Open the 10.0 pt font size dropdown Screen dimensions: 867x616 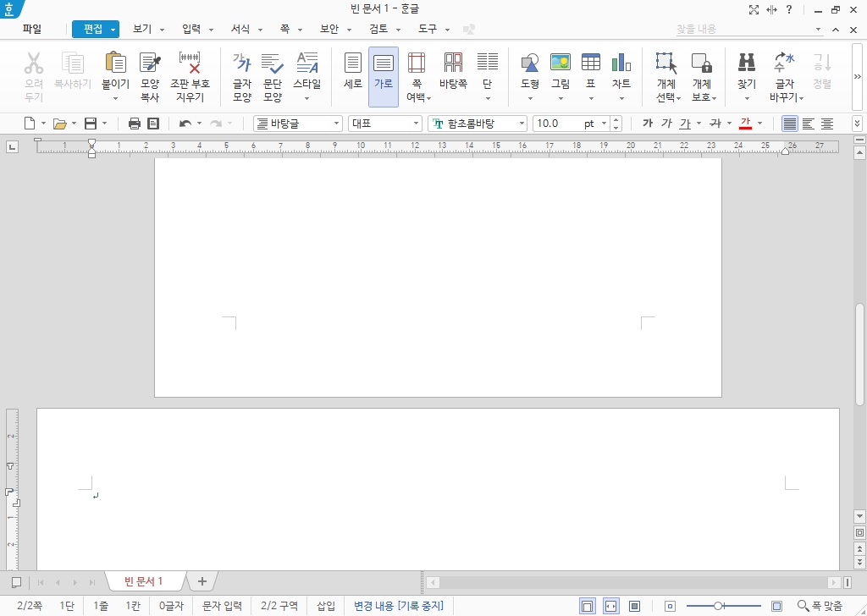pos(604,124)
